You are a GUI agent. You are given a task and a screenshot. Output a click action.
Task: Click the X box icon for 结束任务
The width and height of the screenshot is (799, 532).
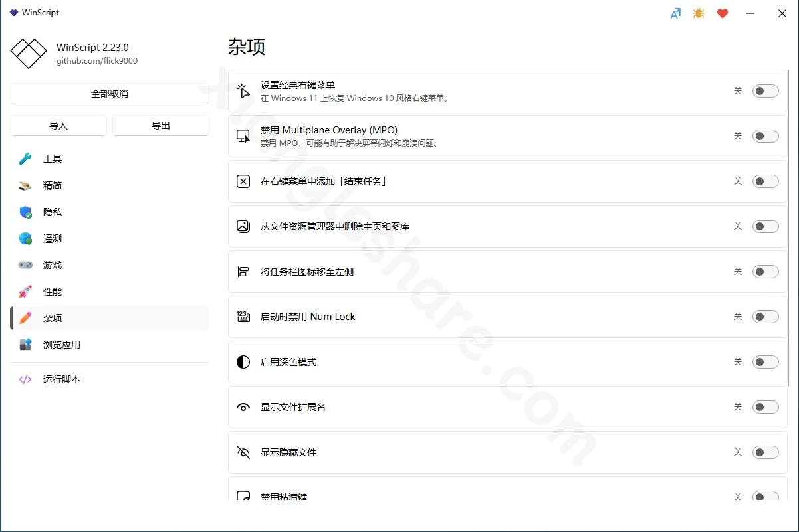[243, 181]
